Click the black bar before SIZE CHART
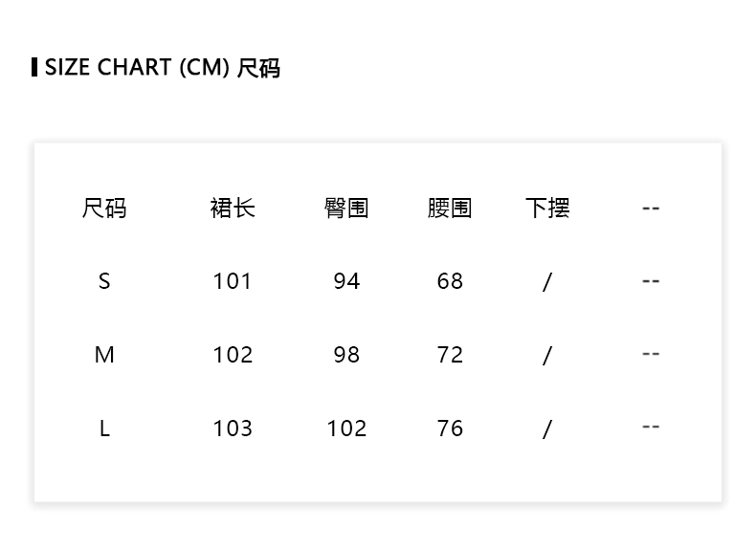756x550 pixels. tap(34, 67)
